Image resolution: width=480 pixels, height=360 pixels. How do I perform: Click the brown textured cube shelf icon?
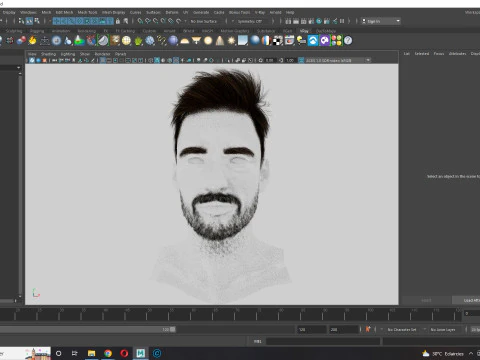click(115, 41)
